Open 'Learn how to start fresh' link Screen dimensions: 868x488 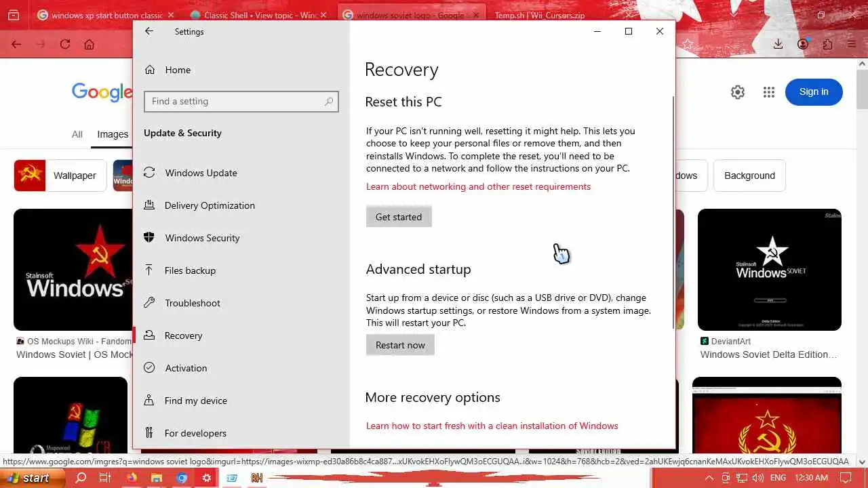(492, 426)
